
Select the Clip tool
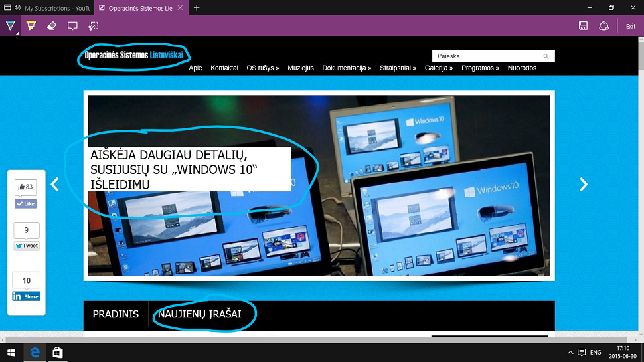[x=94, y=26]
